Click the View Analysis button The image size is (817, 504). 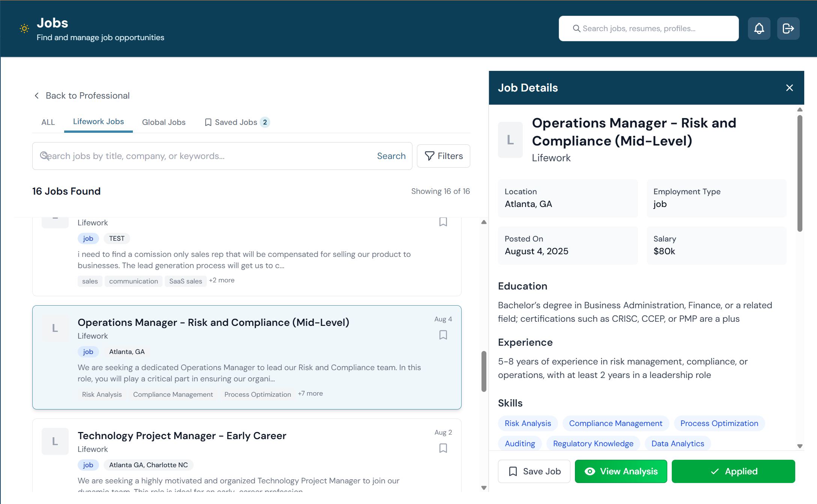pyautogui.click(x=621, y=471)
